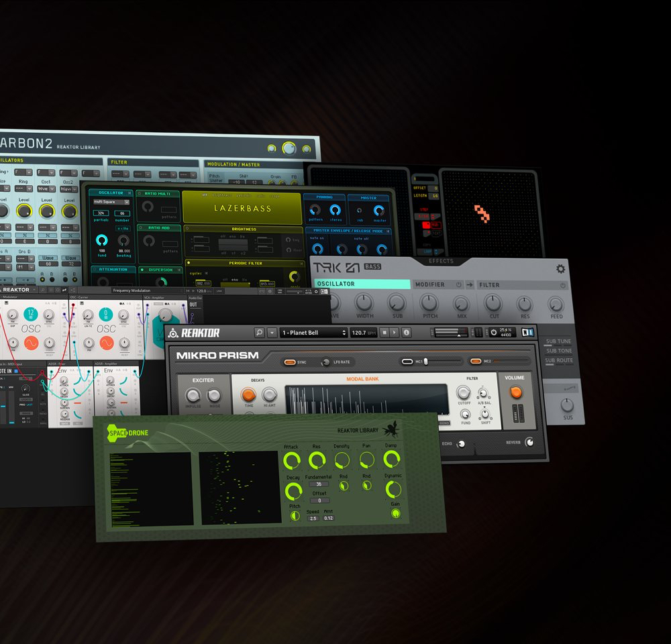
Task: Click the HI AMT decay knob
Action: click(x=269, y=394)
